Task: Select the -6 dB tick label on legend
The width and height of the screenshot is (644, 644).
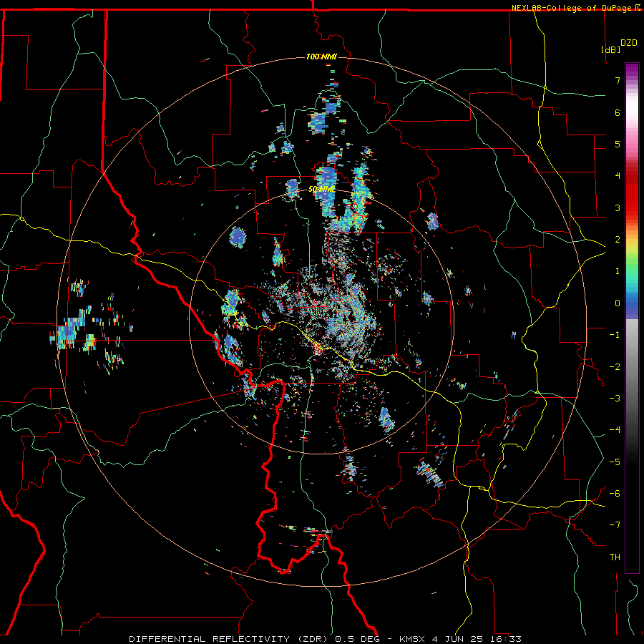Action: (615, 494)
